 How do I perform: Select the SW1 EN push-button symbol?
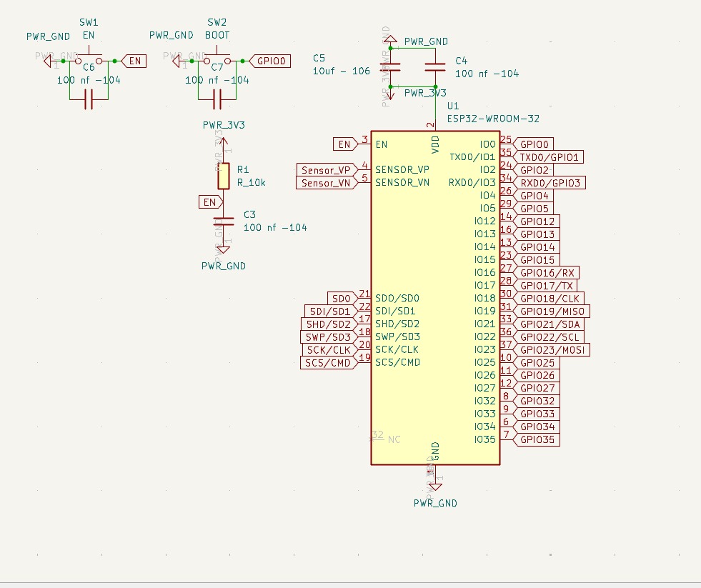[89, 57]
